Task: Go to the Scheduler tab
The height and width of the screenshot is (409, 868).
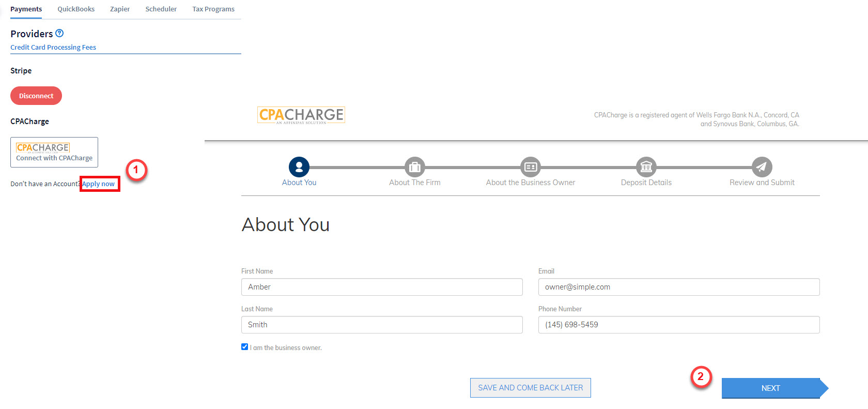Action: (161, 9)
